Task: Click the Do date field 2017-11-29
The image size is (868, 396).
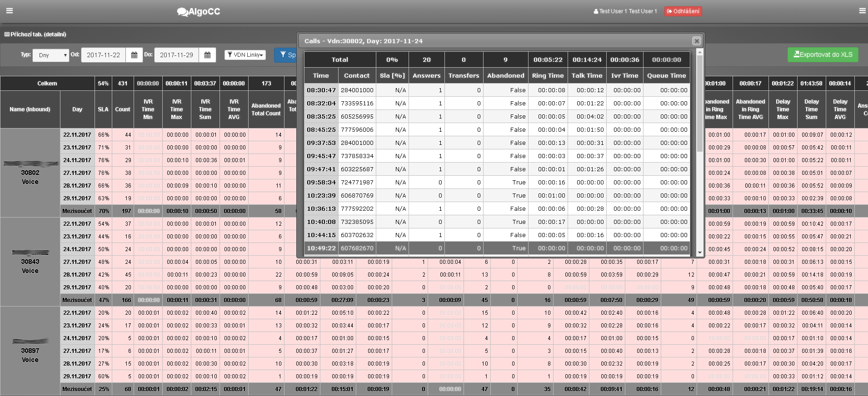Action: point(176,55)
